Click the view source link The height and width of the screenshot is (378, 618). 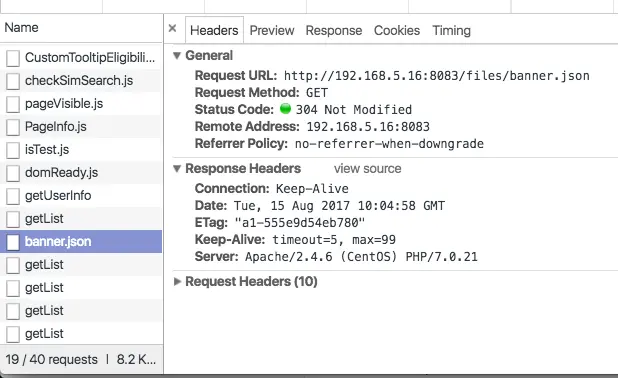[367, 169]
